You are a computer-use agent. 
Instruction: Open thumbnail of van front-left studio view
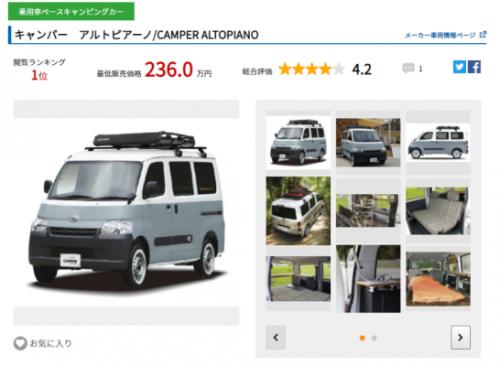(x=298, y=142)
